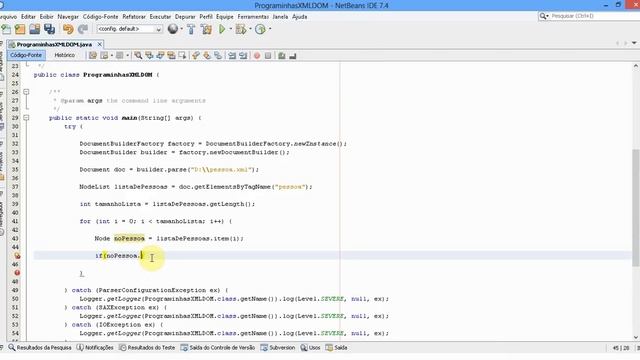640x360 pixels.
Task: Click the Redo arrow icon
Action: coord(83,29)
